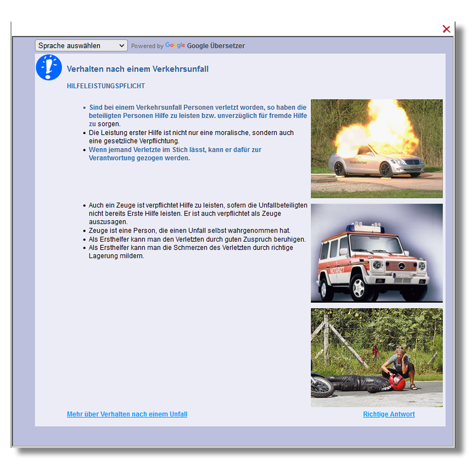Click the Verhalten nach einem Verkehrsunfall heading

pyautogui.click(x=138, y=69)
